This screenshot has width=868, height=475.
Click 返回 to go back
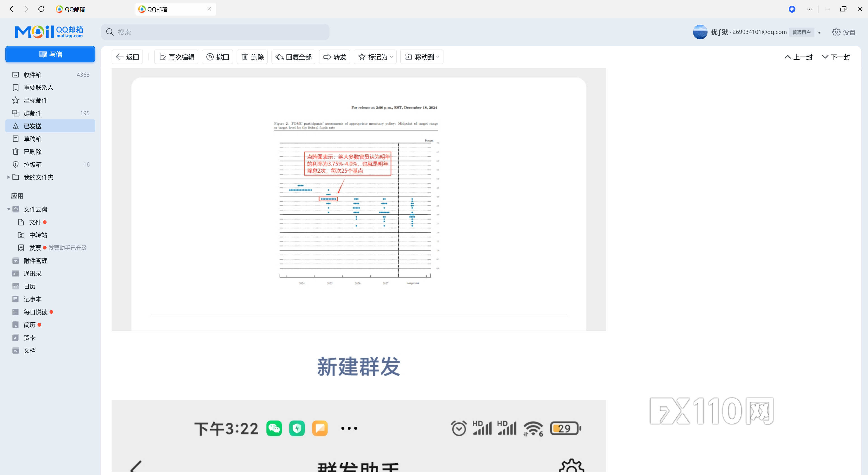pyautogui.click(x=127, y=57)
